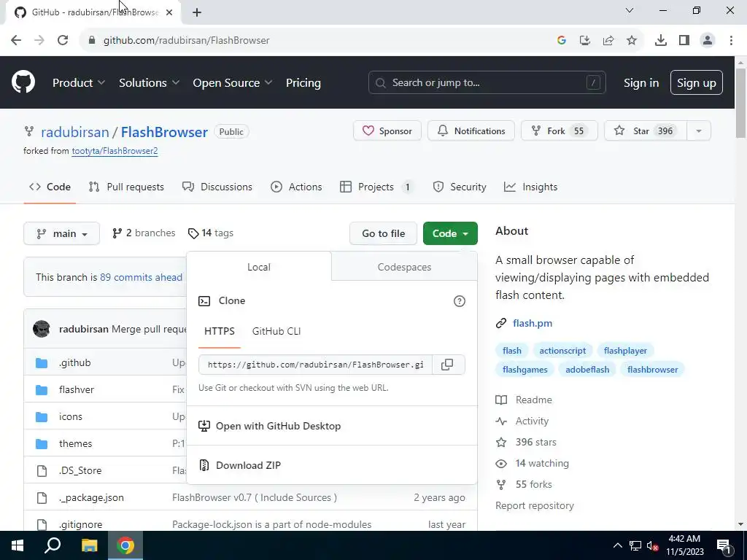
Task: Click the .github folder icon
Action: coord(42,363)
